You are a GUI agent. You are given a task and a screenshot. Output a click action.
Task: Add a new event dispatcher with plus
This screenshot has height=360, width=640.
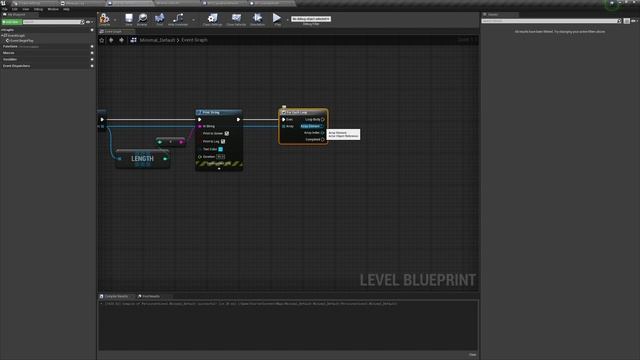pyautogui.click(x=92, y=66)
